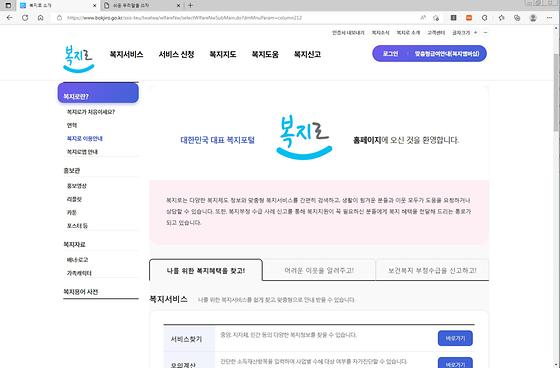Select tab 어려운 이웃을 알려주고!
560x368 pixels.
319,270
